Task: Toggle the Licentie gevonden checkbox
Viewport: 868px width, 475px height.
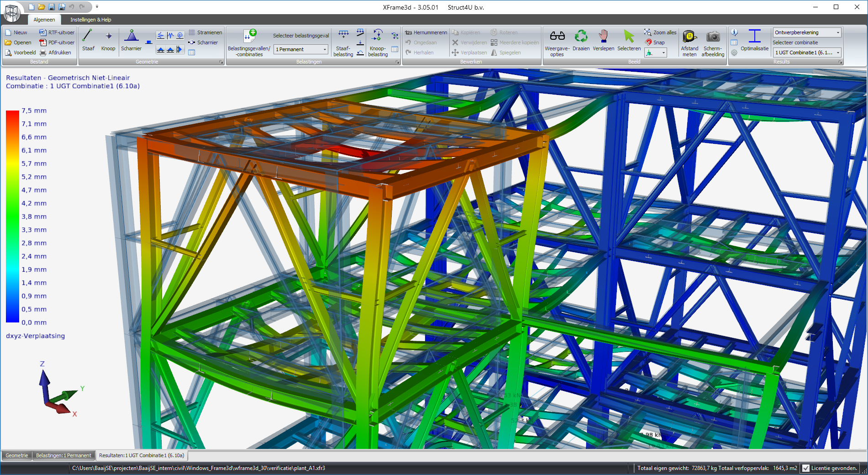Action: tap(806, 468)
